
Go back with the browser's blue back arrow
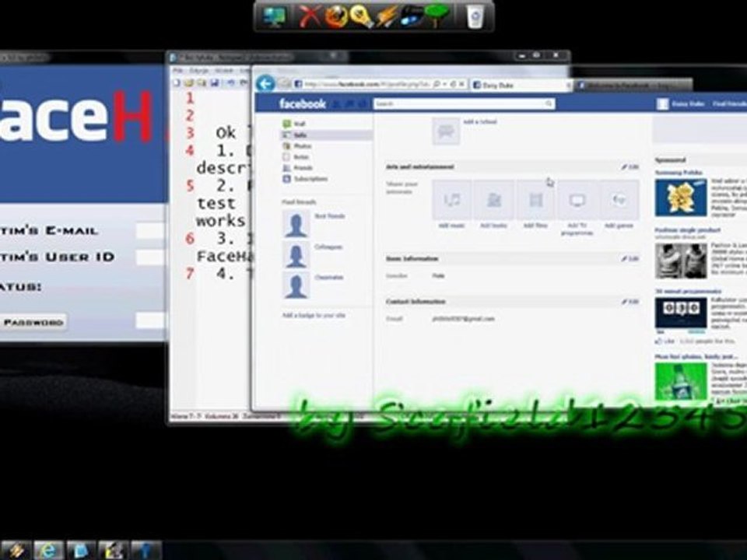pos(265,84)
